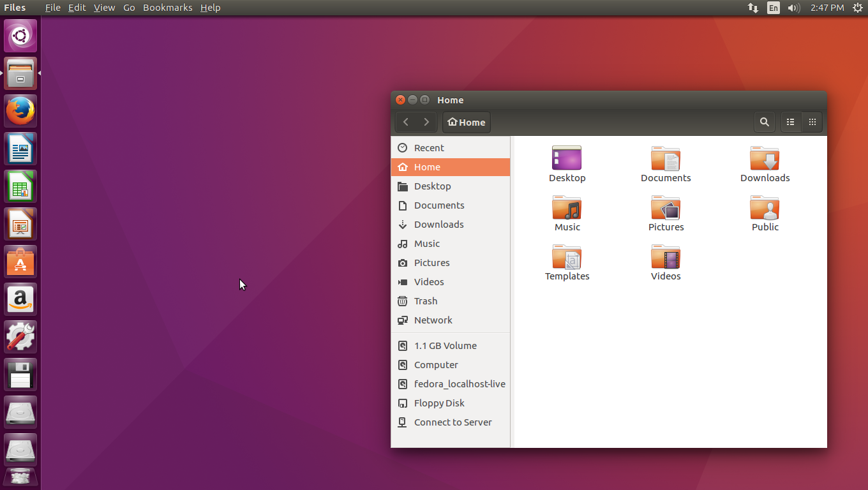
Task: Select Documents in the sidebar
Action: [450, 205]
